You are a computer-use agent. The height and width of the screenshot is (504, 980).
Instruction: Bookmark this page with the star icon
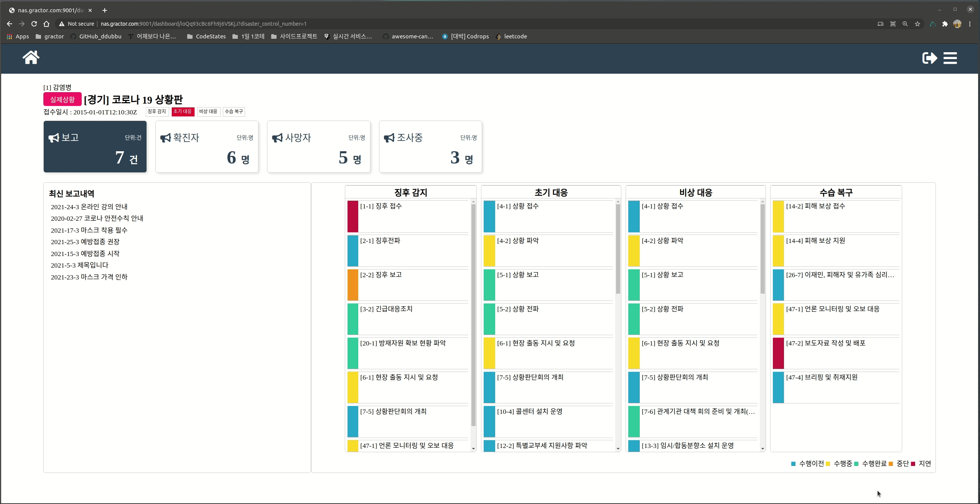tap(917, 24)
